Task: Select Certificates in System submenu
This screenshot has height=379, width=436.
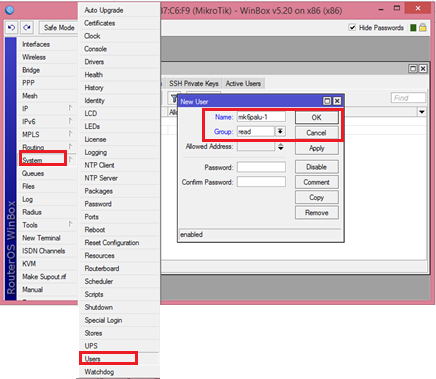Action: [118, 23]
